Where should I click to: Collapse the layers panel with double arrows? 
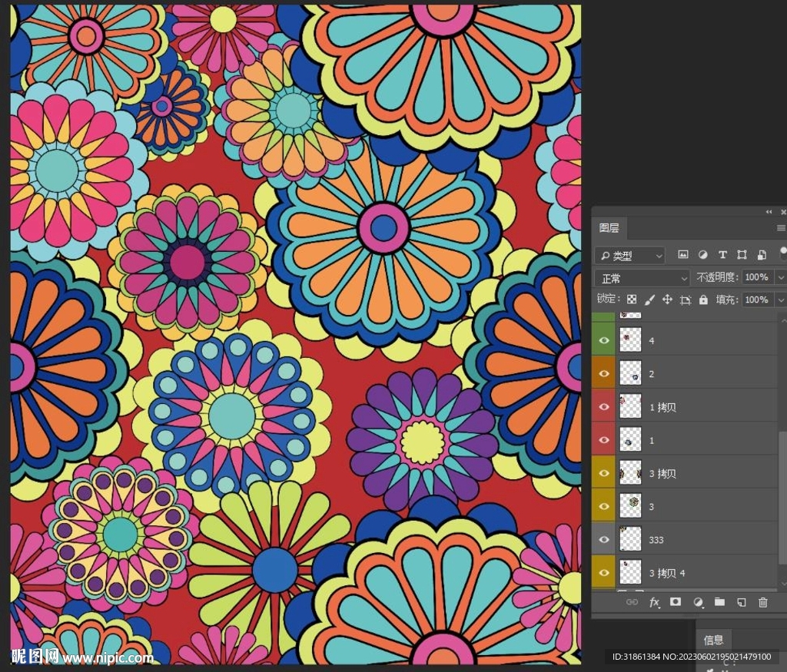point(769,212)
